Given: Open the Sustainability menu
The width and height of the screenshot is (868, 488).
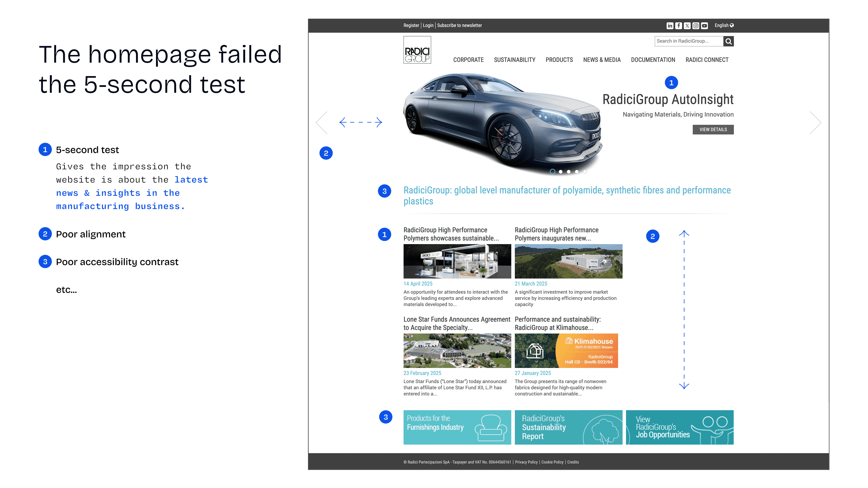Looking at the screenshot, I should 515,60.
